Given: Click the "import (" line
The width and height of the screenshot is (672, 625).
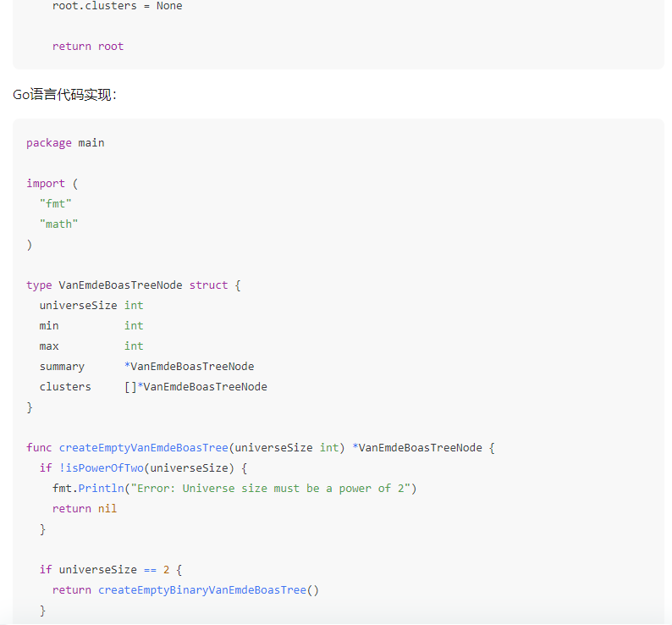Looking at the screenshot, I should (52, 184).
